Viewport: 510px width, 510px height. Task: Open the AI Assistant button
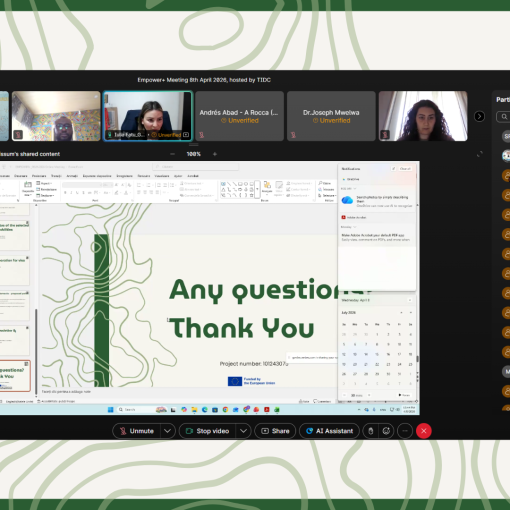click(x=329, y=431)
